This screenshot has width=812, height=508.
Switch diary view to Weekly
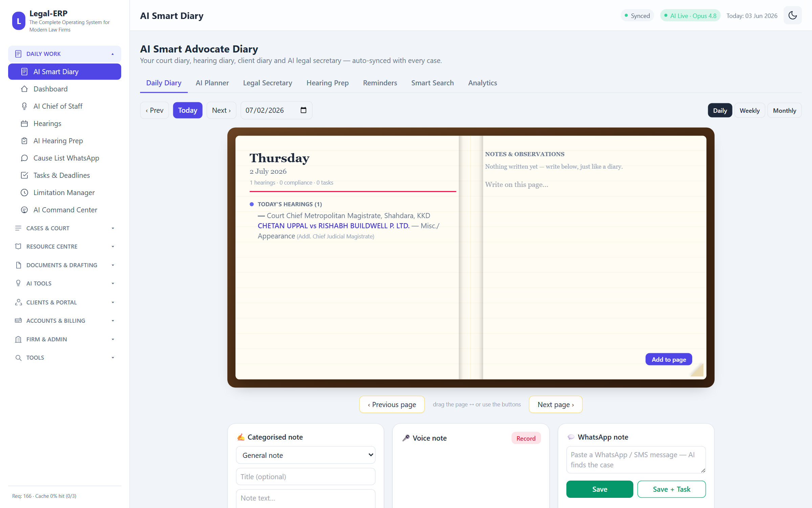pos(749,110)
